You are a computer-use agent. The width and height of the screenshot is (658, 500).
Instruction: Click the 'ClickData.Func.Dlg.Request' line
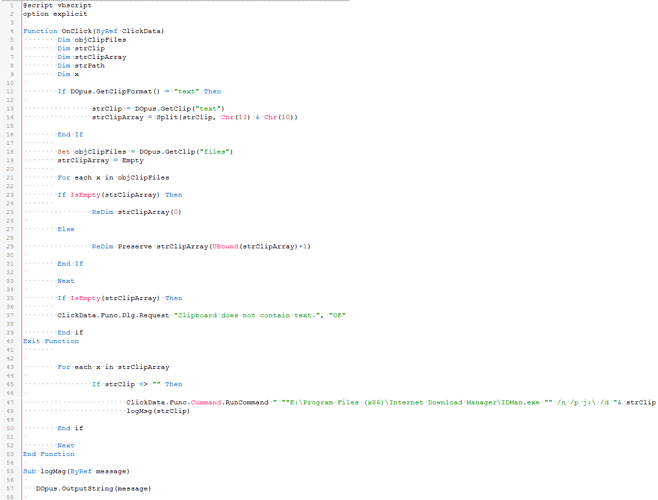[201, 315]
